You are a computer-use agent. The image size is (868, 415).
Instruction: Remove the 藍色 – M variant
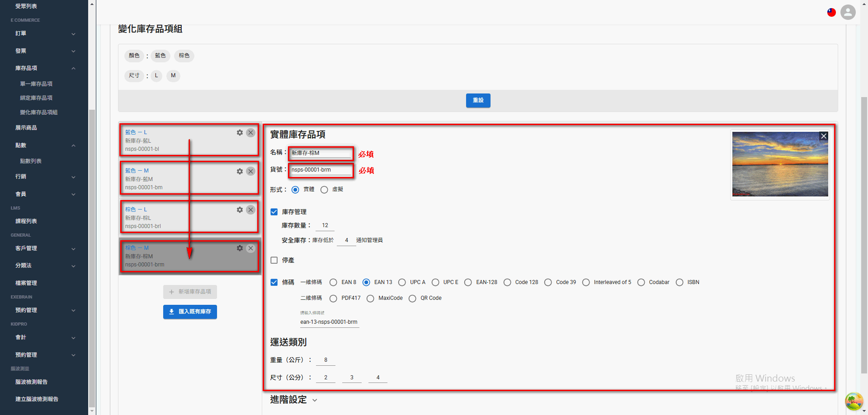[x=250, y=172]
